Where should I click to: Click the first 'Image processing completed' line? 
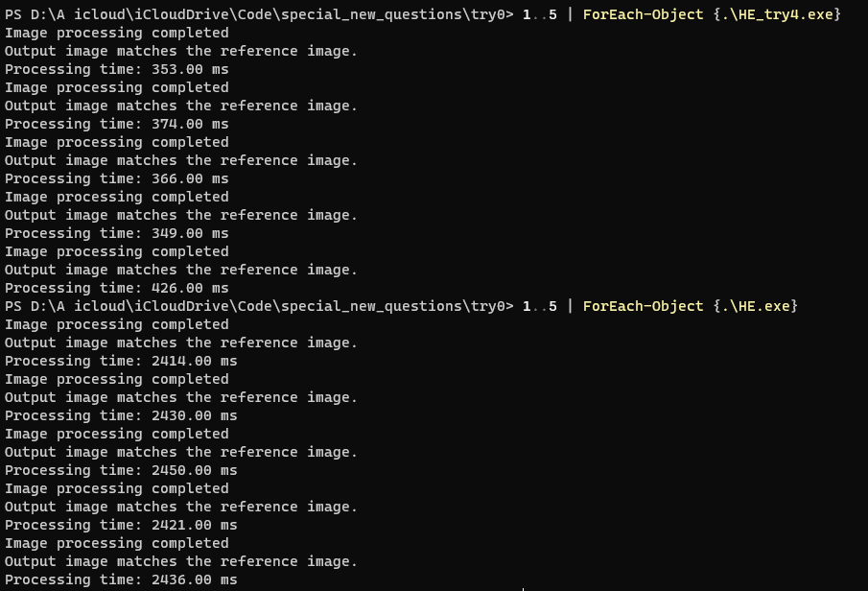click(x=117, y=34)
